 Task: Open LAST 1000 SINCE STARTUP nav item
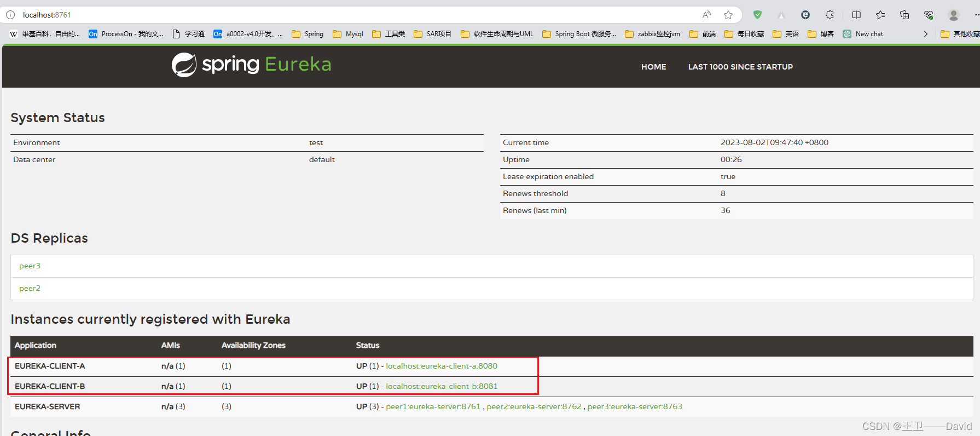coord(740,67)
